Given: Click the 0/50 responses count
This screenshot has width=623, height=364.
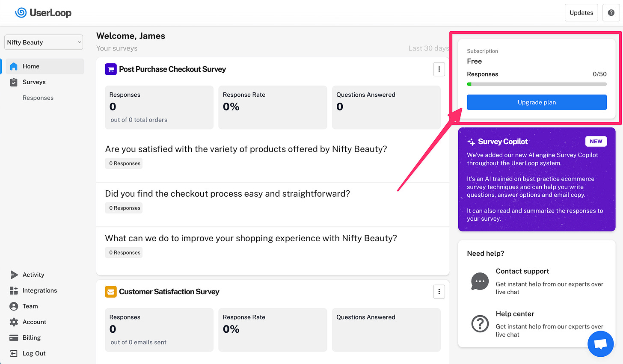Looking at the screenshot, I should pyautogui.click(x=599, y=74).
